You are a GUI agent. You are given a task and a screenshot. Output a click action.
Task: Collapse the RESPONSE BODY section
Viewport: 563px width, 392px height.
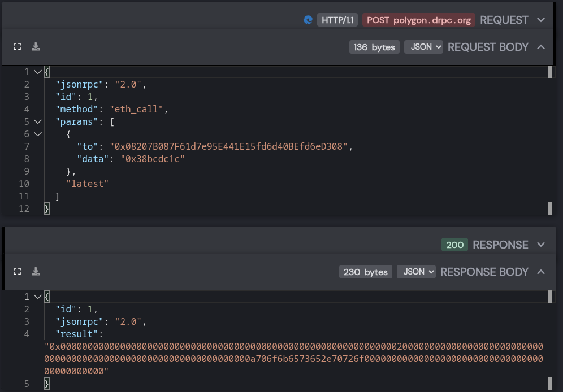tap(541, 272)
